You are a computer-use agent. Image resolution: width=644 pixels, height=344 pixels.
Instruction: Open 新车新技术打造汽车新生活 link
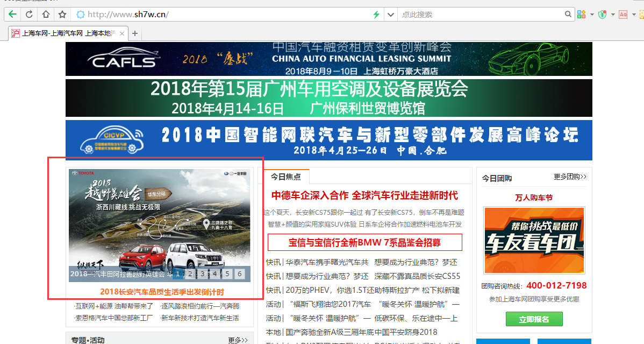[x=200, y=318]
